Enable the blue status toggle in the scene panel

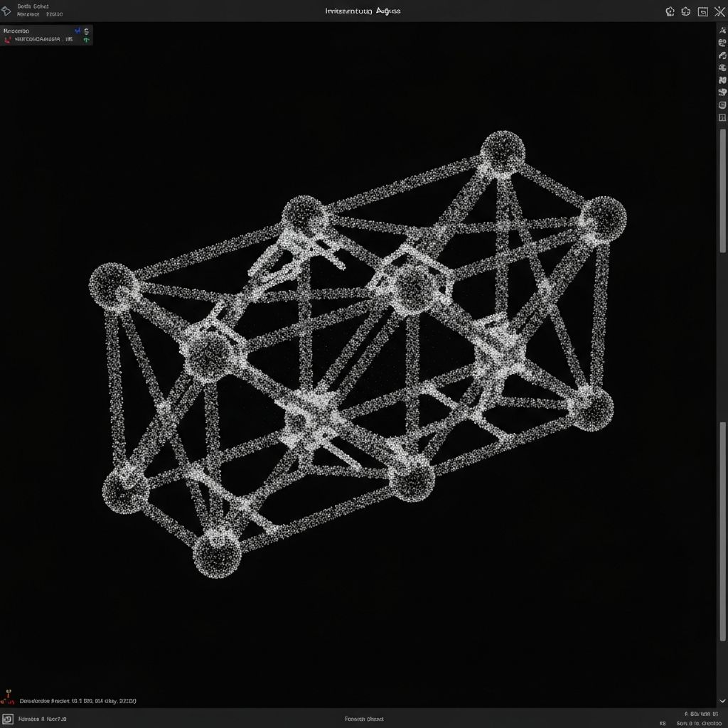tap(78, 30)
